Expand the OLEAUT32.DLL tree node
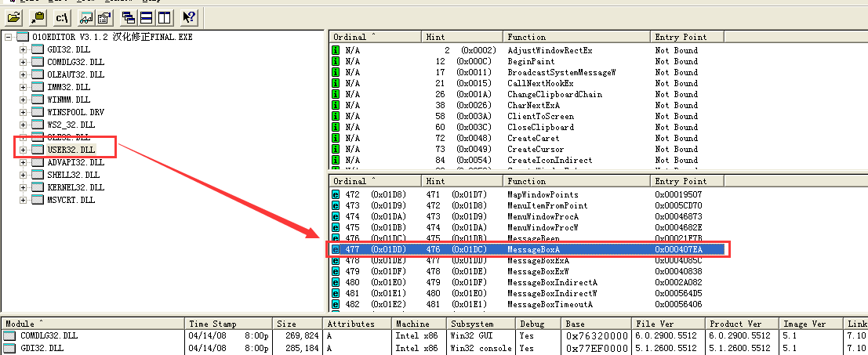This screenshot has height=355, width=868. (23, 74)
